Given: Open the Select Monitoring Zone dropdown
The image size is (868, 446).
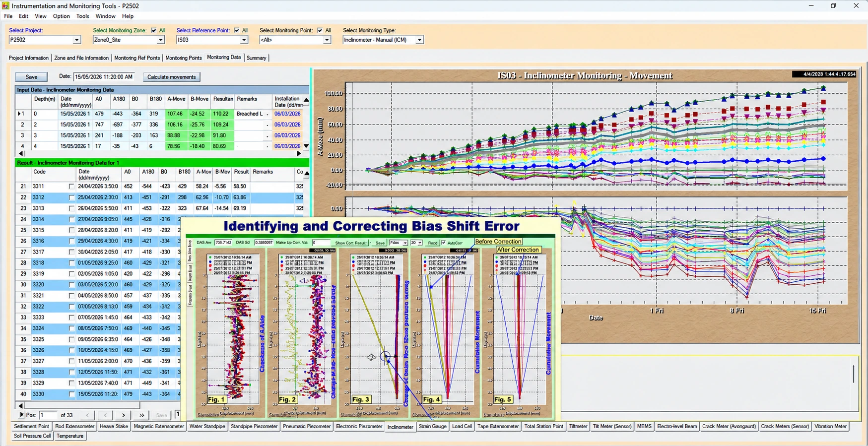Looking at the screenshot, I should (160, 40).
